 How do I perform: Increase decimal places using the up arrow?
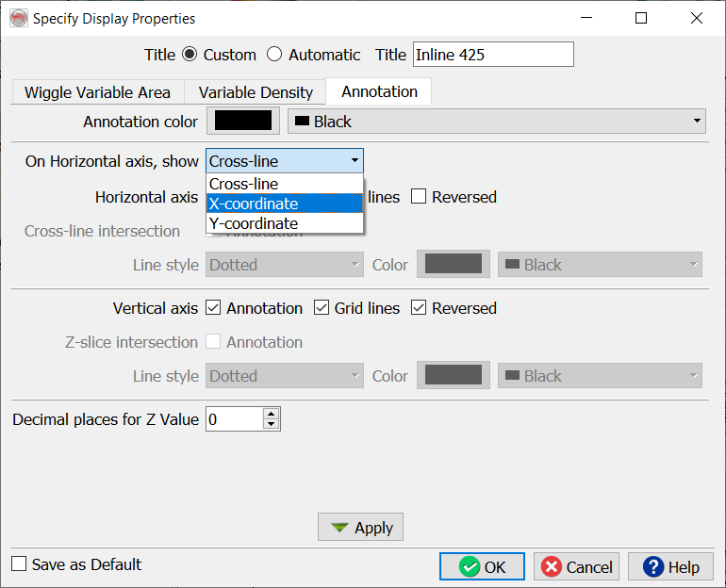coord(272,414)
